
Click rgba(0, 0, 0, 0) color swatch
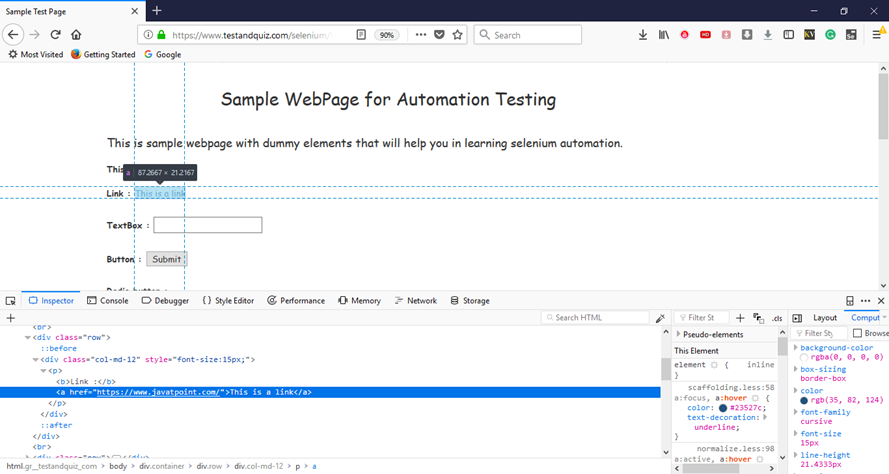point(804,357)
